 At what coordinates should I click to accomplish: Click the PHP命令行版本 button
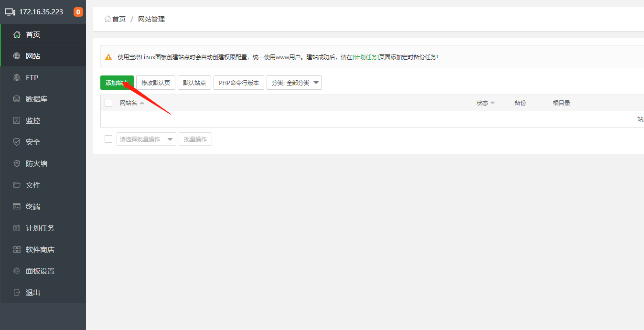[238, 83]
